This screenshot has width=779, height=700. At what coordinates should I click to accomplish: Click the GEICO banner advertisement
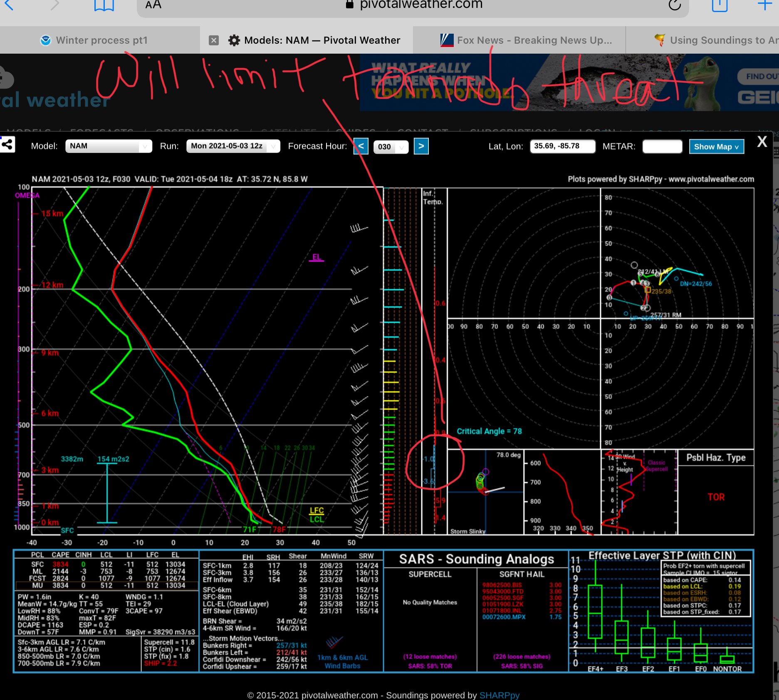point(569,82)
